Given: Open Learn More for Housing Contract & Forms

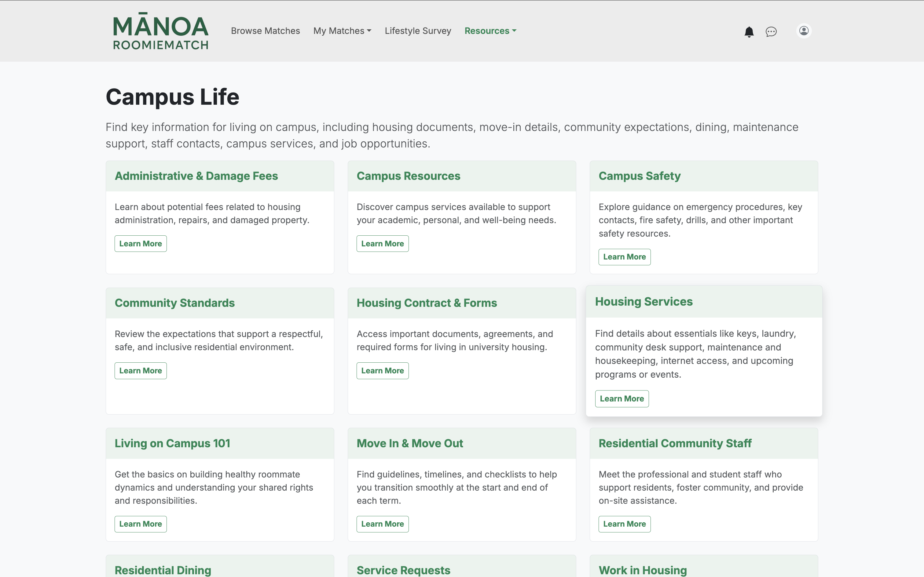Looking at the screenshot, I should point(382,371).
